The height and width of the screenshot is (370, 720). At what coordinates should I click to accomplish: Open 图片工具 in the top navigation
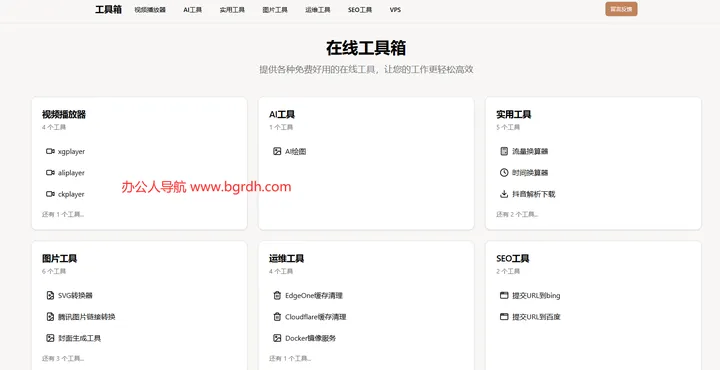275,10
